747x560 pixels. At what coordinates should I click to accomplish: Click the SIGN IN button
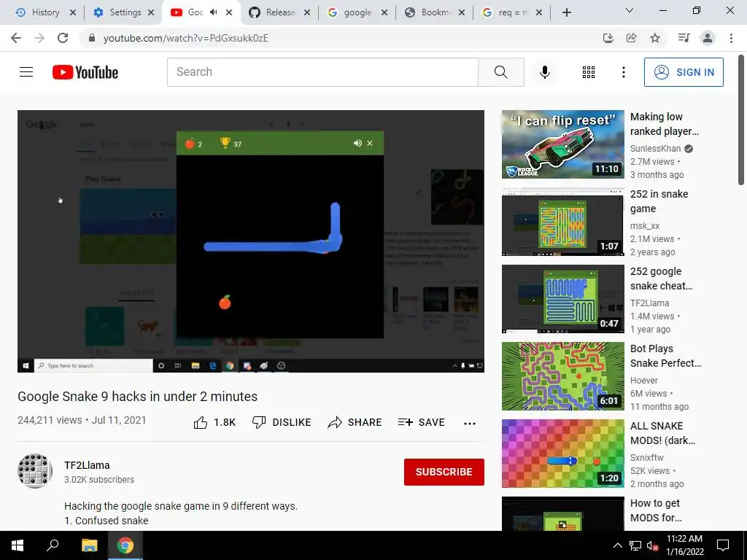pyautogui.click(x=683, y=72)
